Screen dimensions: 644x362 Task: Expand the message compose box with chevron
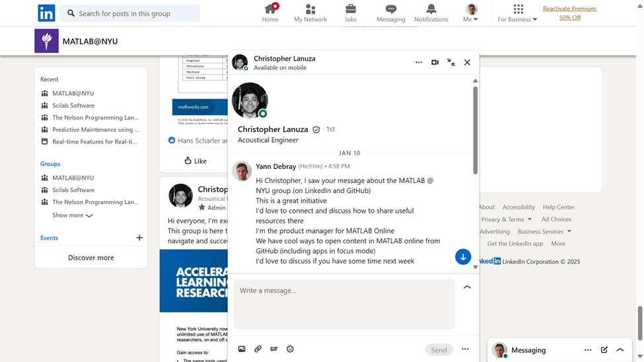pos(467,287)
